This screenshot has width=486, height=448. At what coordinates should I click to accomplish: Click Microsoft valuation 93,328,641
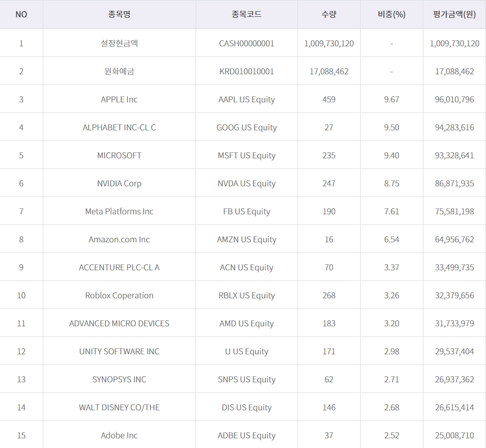454,155
